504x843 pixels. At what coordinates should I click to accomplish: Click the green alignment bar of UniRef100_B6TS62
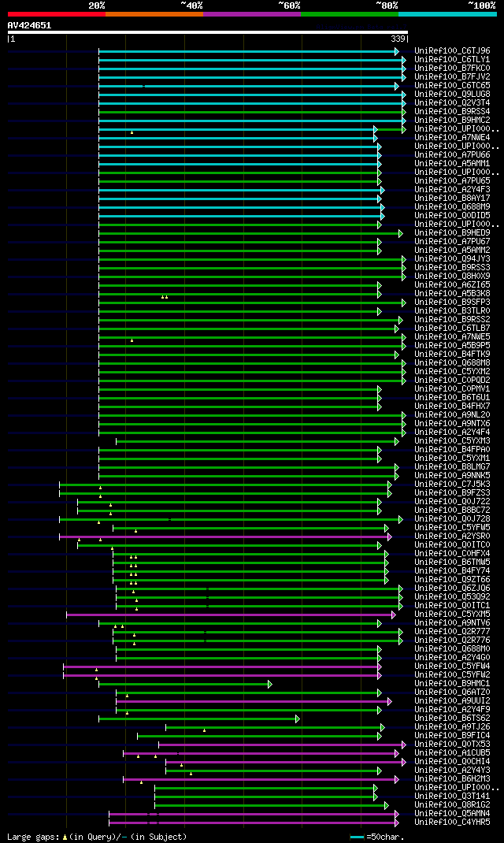click(x=199, y=719)
